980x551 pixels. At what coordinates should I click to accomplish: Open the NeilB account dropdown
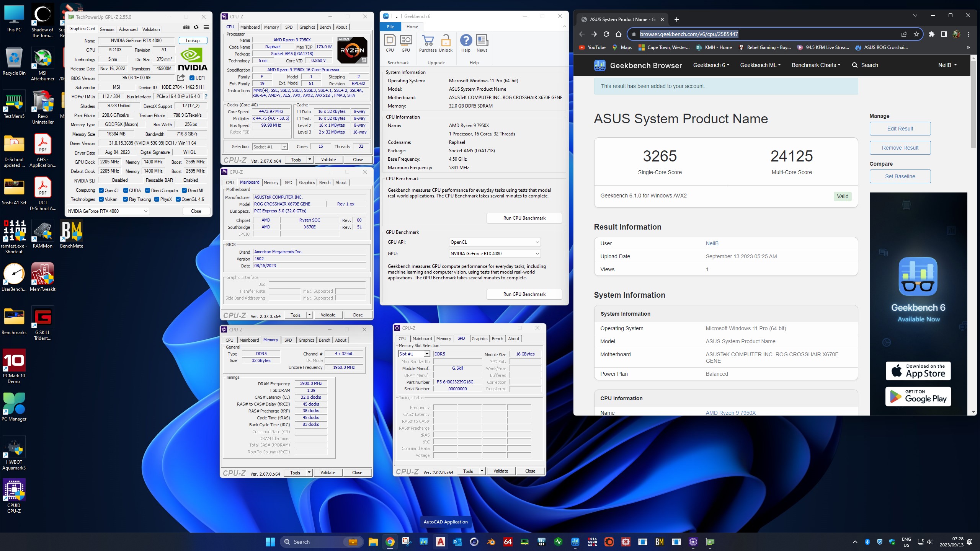[947, 65]
